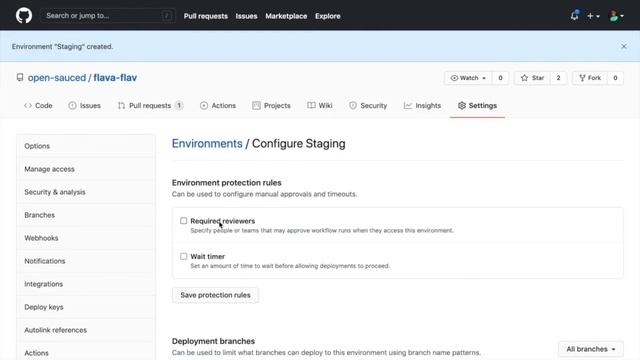Open the flava-flav repository link
640x360 pixels.
115,78
